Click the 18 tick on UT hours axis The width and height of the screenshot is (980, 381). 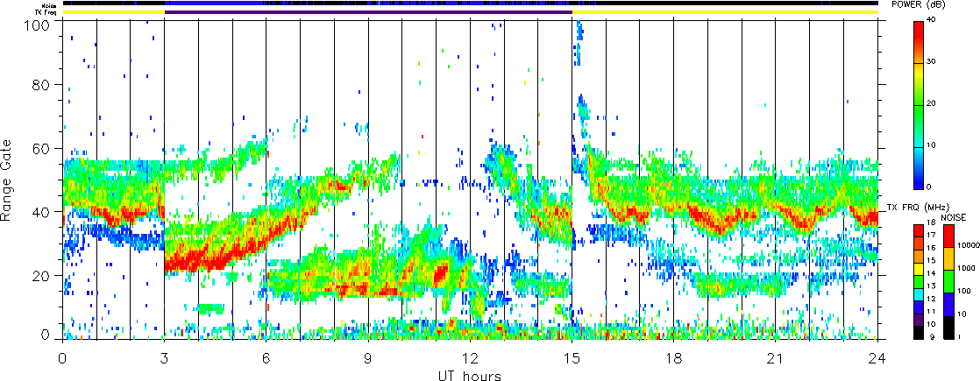(x=674, y=358)
